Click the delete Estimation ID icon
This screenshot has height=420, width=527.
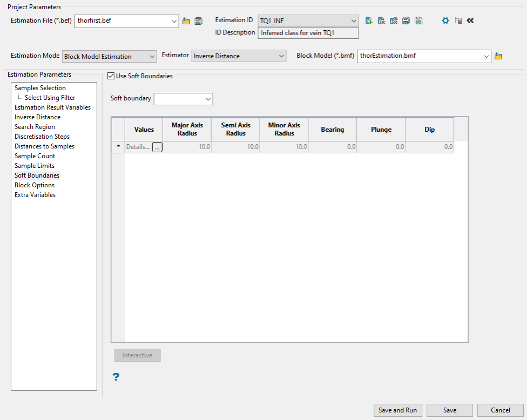click(381, 21)
